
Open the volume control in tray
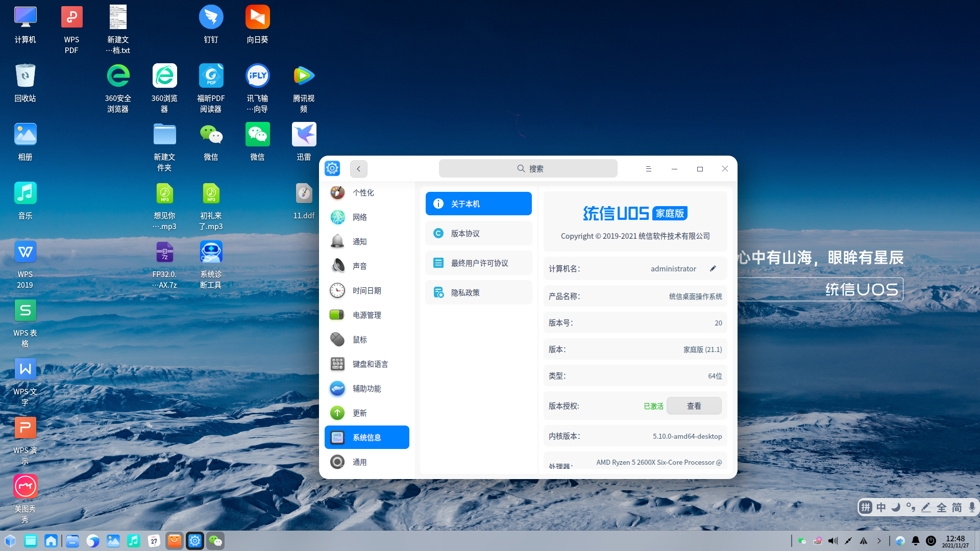point(833,541)
